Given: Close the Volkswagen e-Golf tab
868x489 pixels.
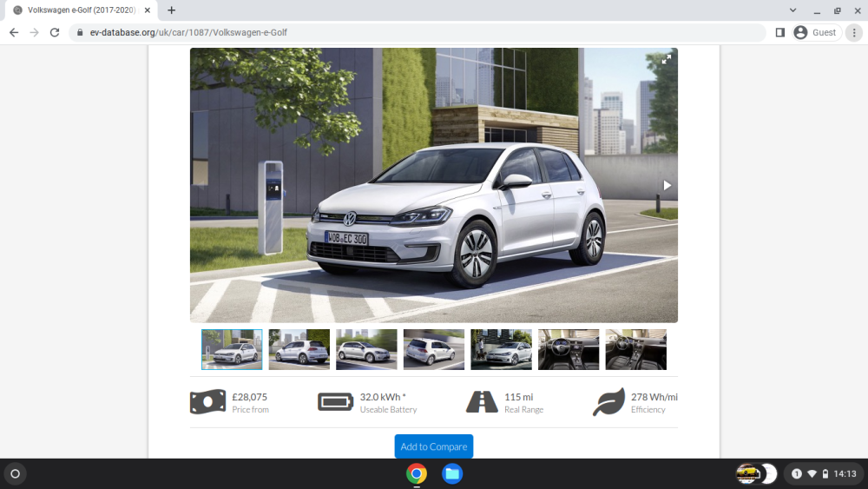Looking at the screenshot, I should [x=148, y=10].
